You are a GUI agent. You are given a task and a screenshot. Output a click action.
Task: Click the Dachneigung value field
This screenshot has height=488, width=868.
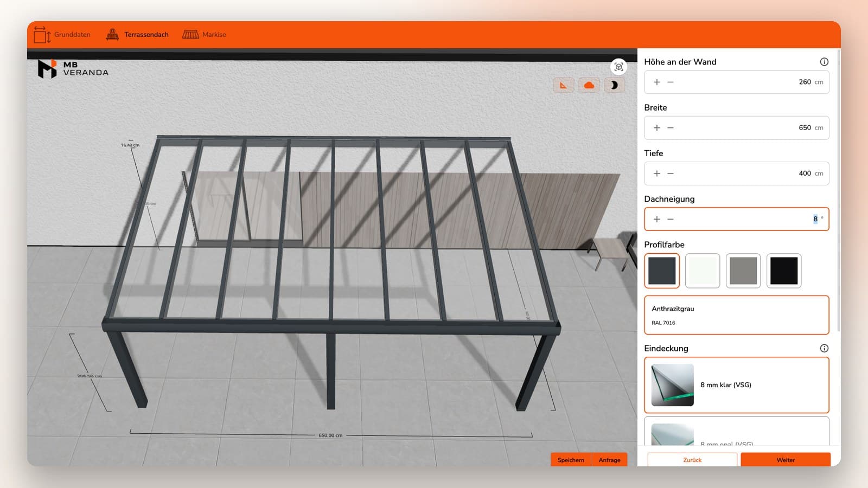(x=737, y=219)
